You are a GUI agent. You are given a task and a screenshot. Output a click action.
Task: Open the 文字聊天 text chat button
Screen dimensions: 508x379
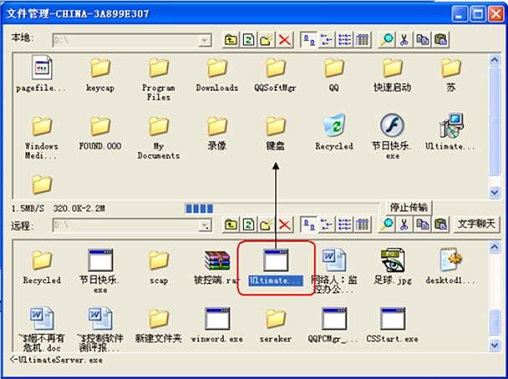[x=476, y=224]
